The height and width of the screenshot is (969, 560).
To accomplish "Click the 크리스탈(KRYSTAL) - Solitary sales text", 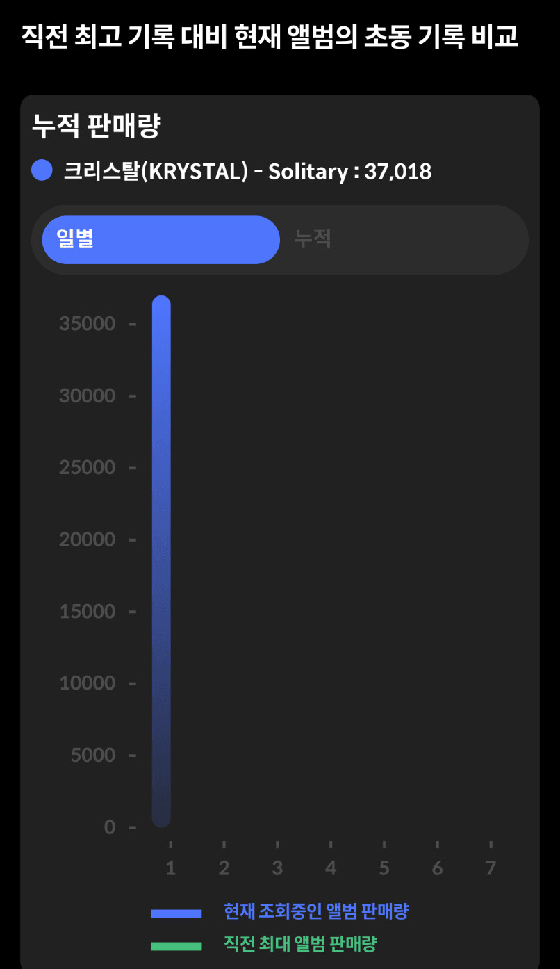I will coord(247,171).
